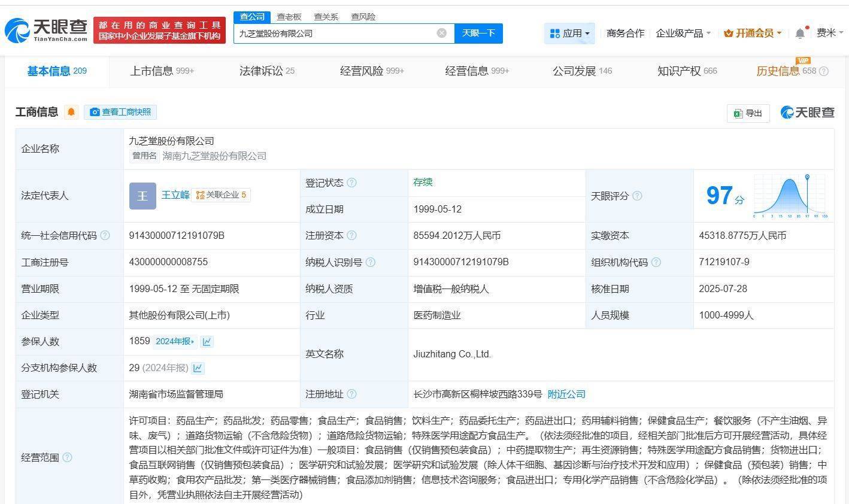849x504 pixels.
Task: Select the 查关系 search tab
Action: 326,17
